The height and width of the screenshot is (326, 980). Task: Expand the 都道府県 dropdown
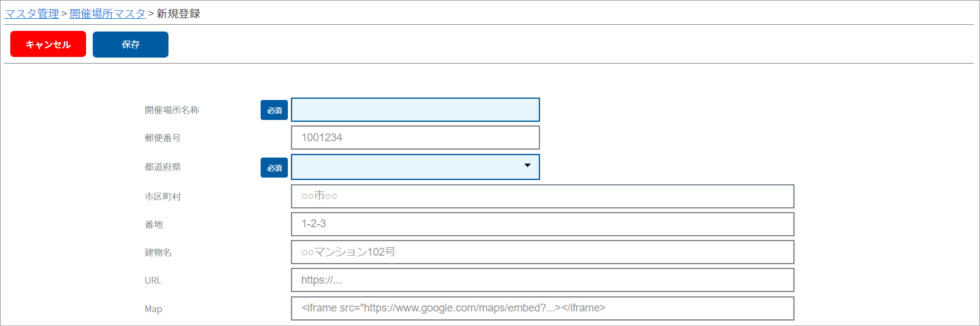tap(415, 167)
